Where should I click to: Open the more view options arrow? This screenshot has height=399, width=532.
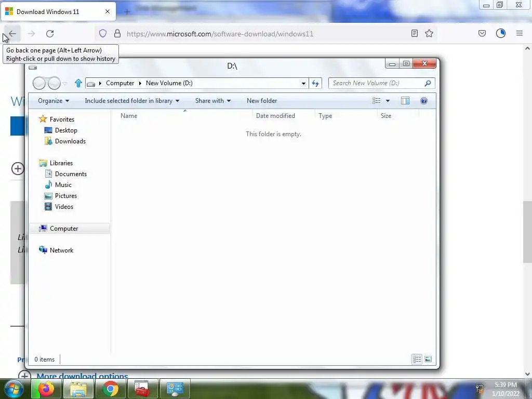click(388, 101)
